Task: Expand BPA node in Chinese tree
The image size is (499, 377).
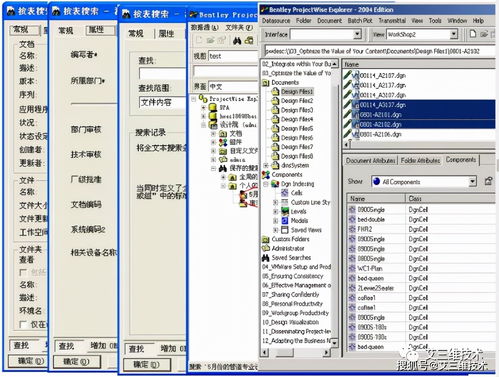Action: point(203,108)
